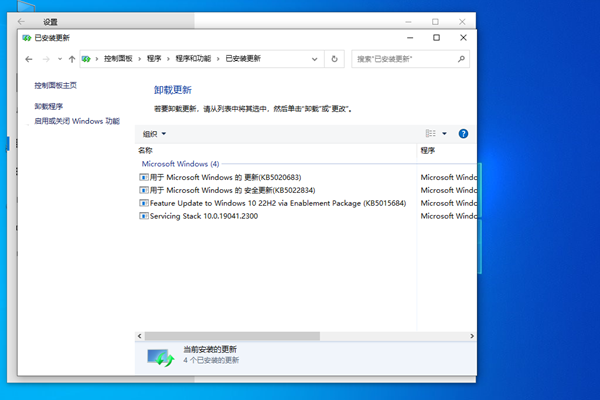Open Help with the blue question mark
Image resolution: width=600 pixels, height=400 pixels.
pos(463,133)
